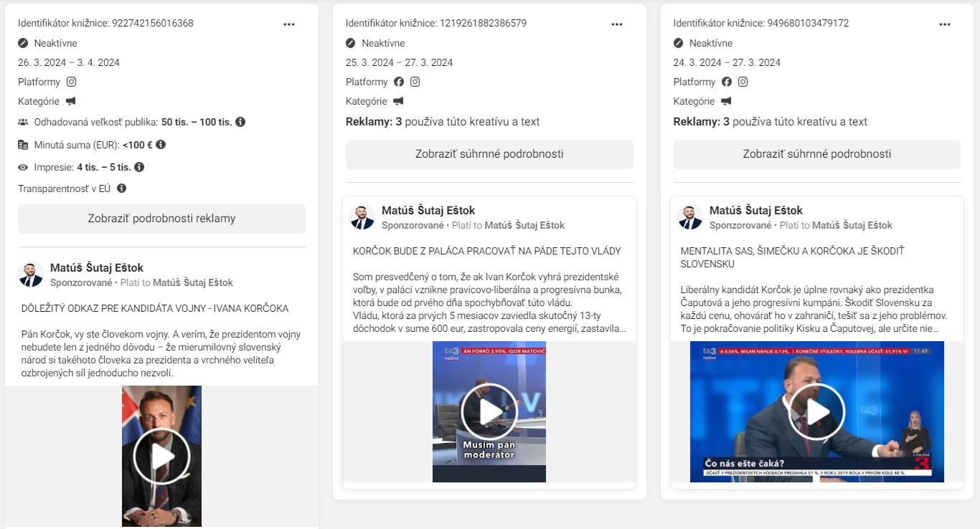The height and width of the screenshot is (529, 980).
Task: Open three-dot menu for library ID 1219261882386579
Action: [x=617, y=24]
